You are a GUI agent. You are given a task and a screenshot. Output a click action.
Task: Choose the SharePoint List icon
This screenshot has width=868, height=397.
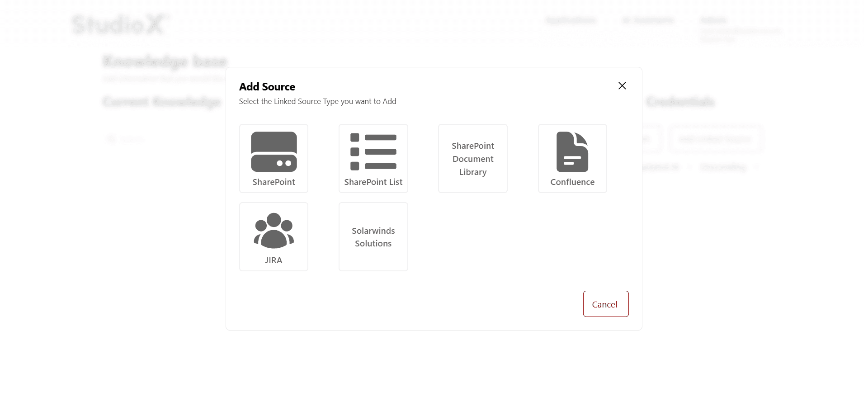pos(373,152)
